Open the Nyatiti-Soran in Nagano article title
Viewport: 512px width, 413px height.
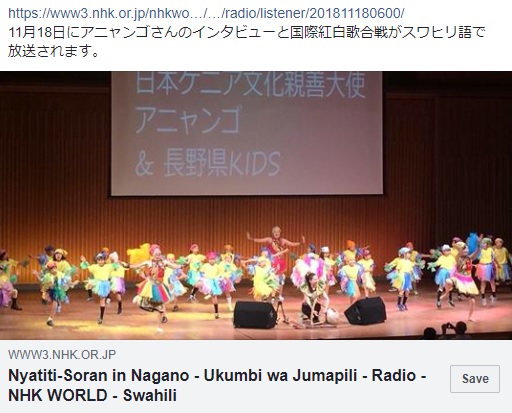coord(217,385)
